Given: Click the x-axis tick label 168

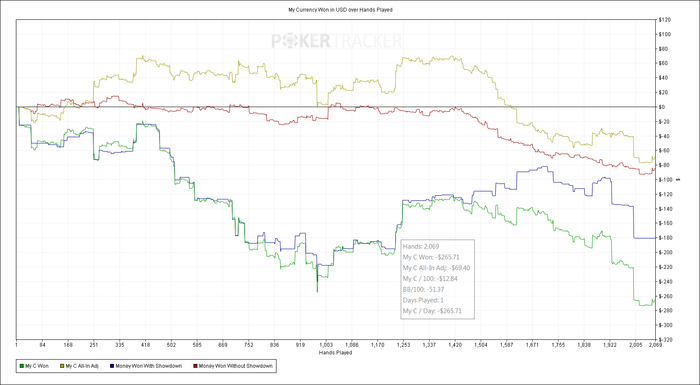Looking at the screenshot, I should 68,345.
